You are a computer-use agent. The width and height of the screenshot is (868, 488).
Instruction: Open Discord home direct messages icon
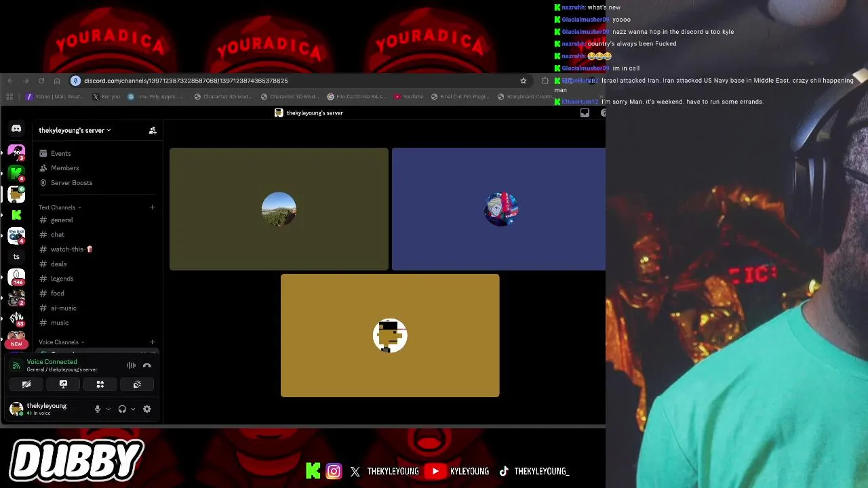pos(16,128)
